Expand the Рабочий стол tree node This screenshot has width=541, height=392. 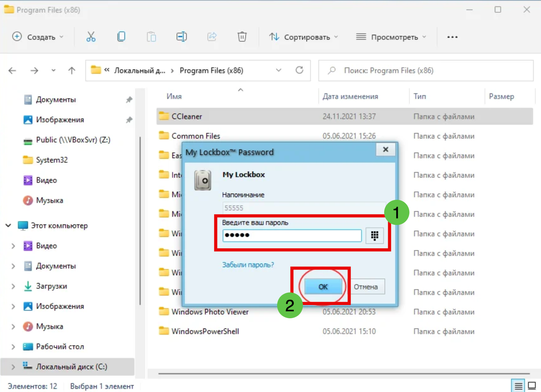pyautogui.click(x=13, y=347)
